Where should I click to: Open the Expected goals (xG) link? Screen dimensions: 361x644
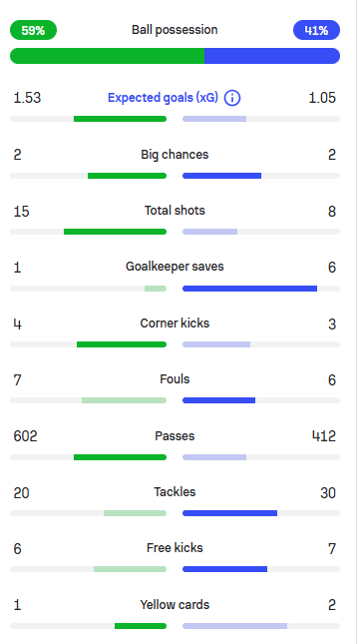[163, 98]
